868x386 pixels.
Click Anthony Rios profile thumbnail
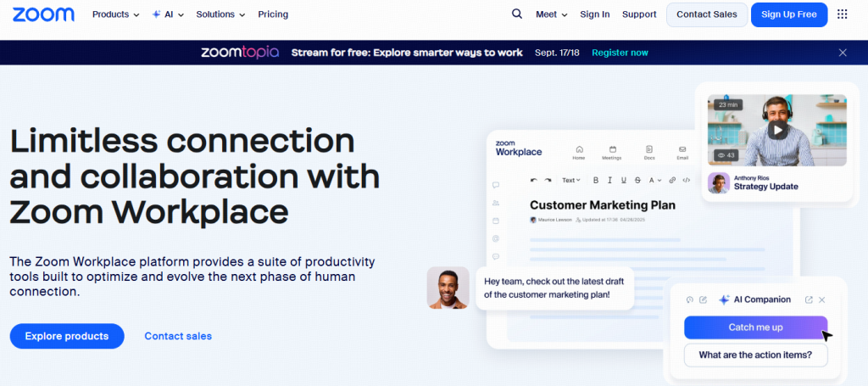(719, 183)
